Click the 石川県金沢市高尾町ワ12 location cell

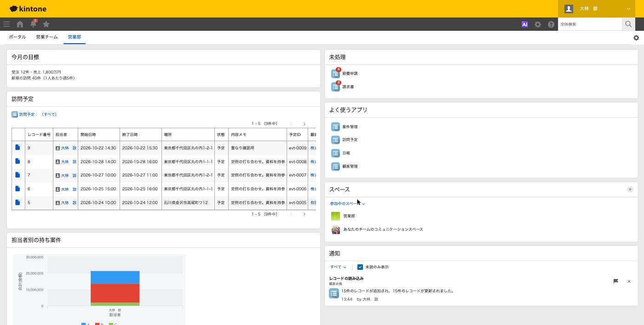click(x=189, y=203)
